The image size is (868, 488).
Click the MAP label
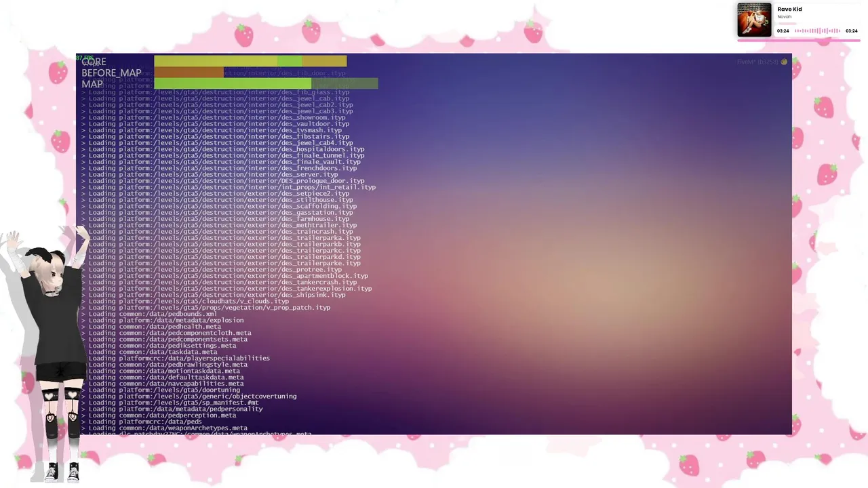pyautogui.click(x=92, y=84)
